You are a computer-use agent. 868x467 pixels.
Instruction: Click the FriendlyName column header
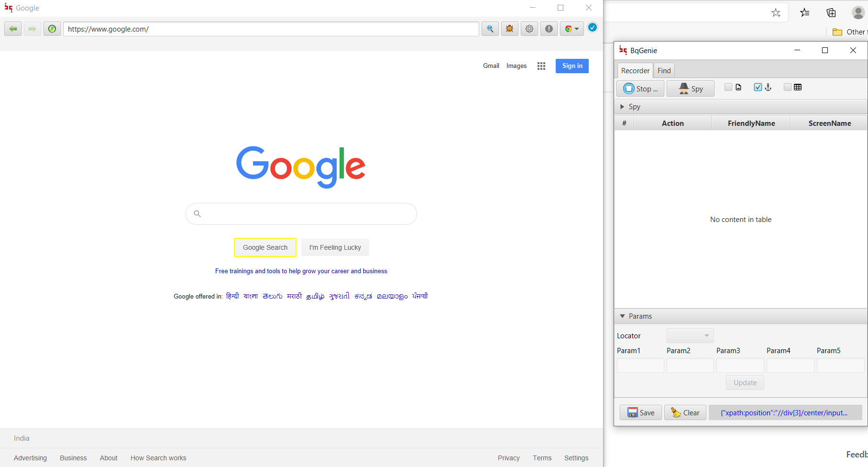tap(751, 123)
